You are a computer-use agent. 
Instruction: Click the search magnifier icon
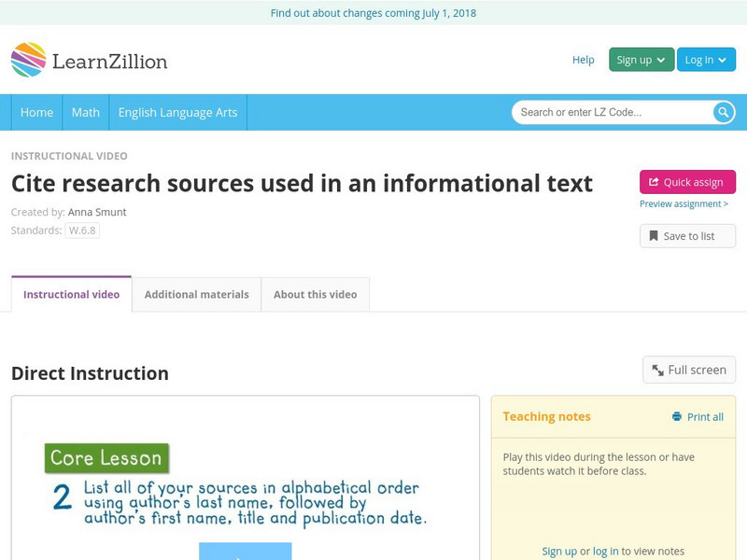[723, 112]
